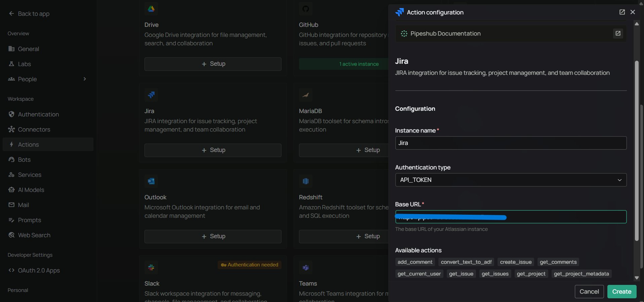Click the Connectors hub icon

[11, 129]
